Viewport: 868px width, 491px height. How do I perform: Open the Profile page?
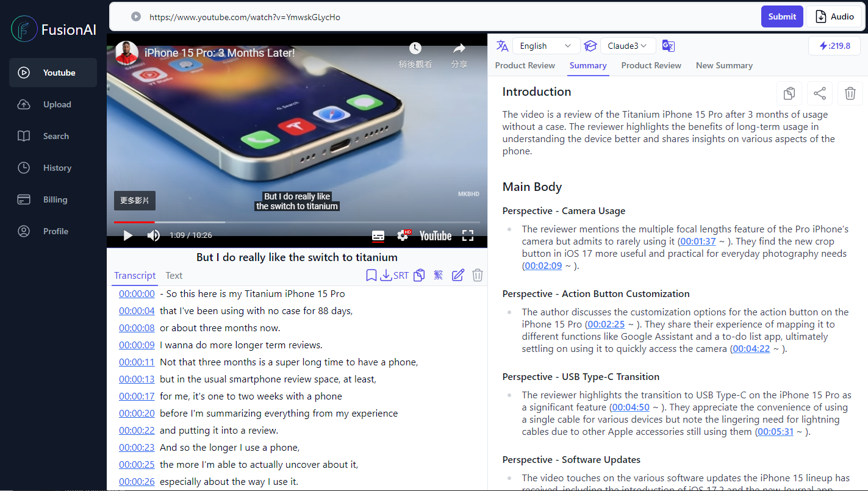point(53,231)
